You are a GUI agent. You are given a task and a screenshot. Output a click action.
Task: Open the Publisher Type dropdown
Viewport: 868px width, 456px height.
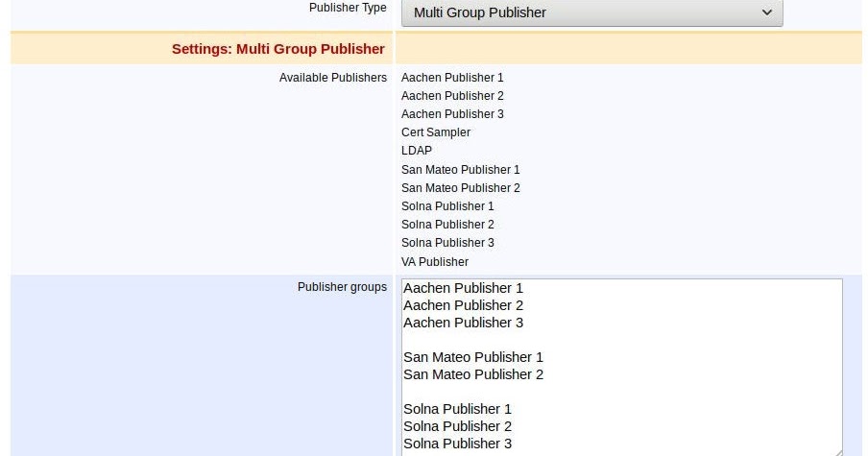click(591, 12)
